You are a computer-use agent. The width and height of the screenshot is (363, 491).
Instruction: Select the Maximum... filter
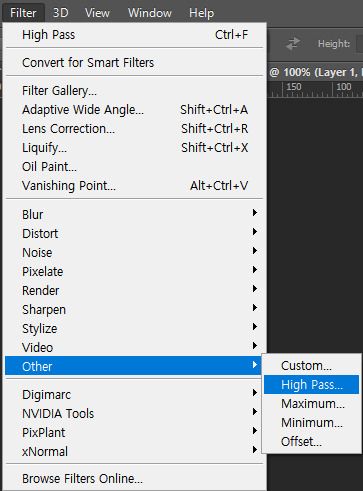pos(311,404)
